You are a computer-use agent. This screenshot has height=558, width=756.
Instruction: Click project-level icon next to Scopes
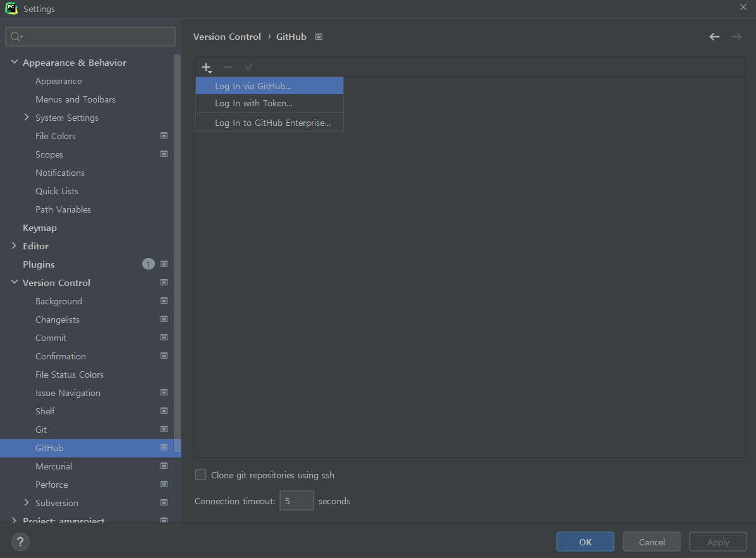click(x=164, y=154)
